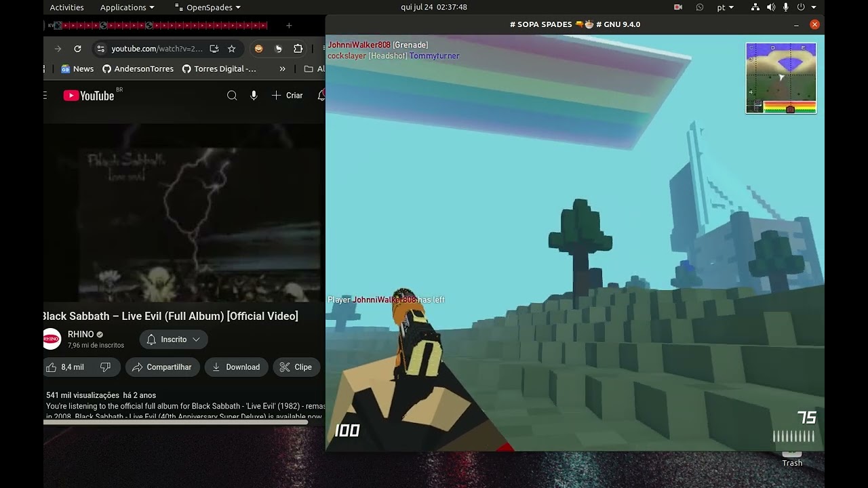Open the Activities overview
This screenshot has width=868, height=488.
pos(66,7)
